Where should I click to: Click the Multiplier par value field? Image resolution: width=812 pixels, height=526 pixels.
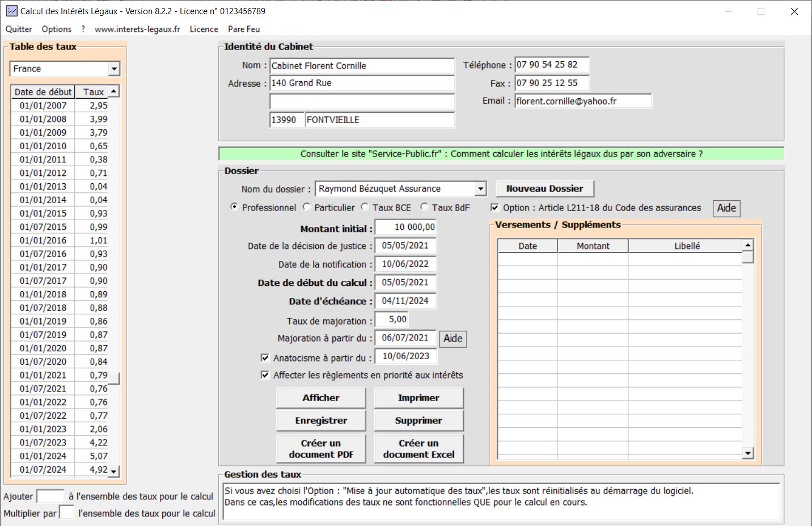pyautogui.click(x=67, y=512)
